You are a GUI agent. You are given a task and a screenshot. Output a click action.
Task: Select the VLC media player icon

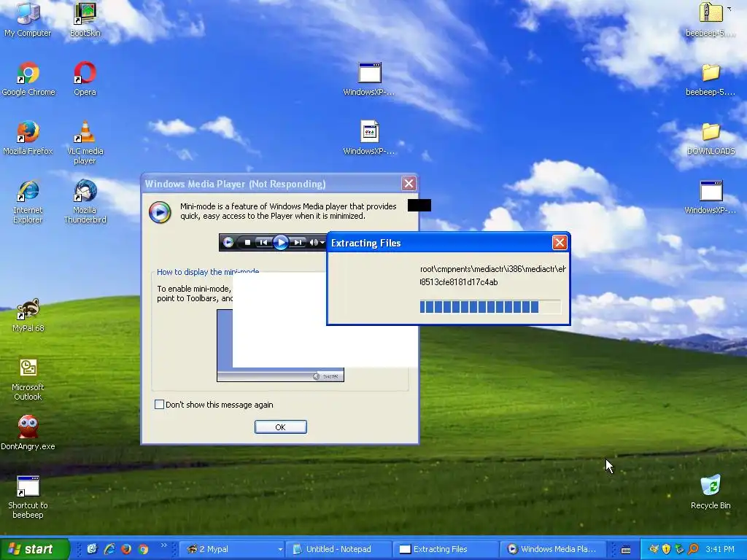85,142
